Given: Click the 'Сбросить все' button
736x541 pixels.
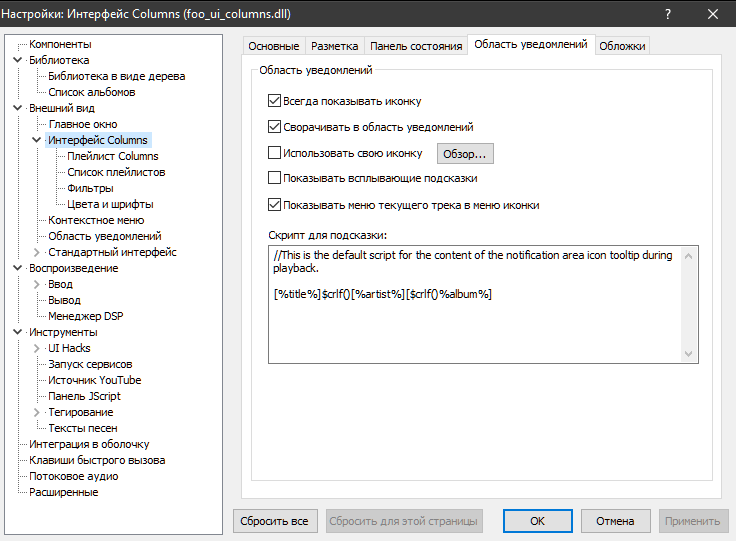Looking at the screenshot, I should point(275,521).
